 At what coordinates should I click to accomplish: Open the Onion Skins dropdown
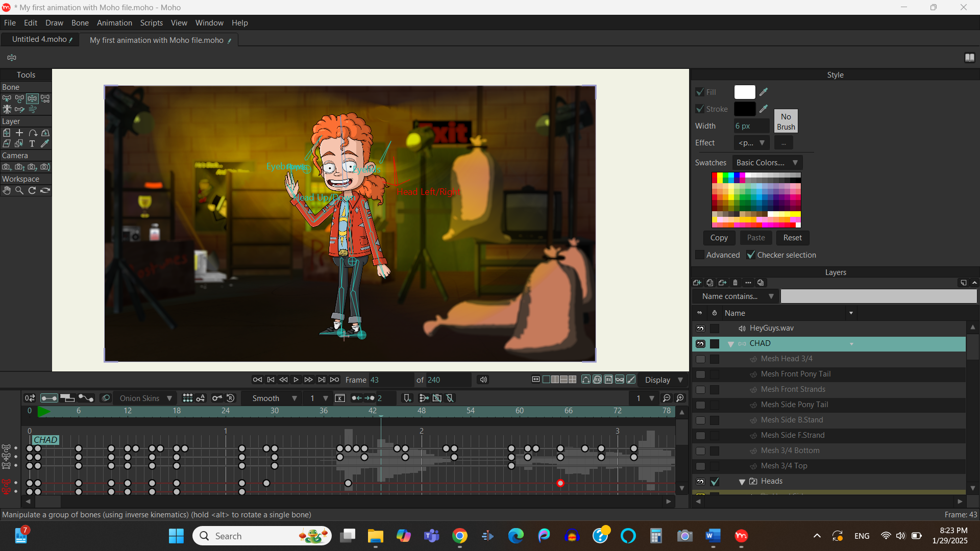click(145, 398)
